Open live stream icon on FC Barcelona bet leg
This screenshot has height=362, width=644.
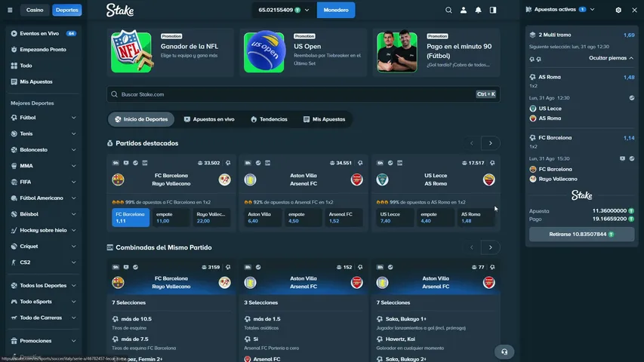622,158
